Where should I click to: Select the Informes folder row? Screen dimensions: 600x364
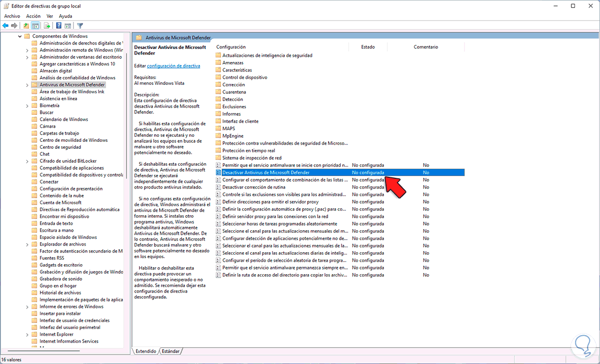pyautogui.click(x=231, y=114)
